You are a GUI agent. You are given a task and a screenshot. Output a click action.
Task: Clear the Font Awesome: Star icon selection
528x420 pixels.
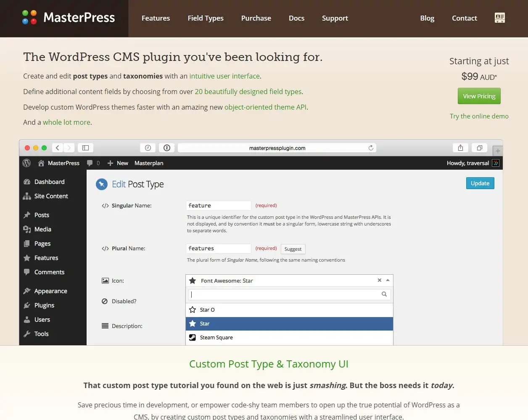coord(379,280)
